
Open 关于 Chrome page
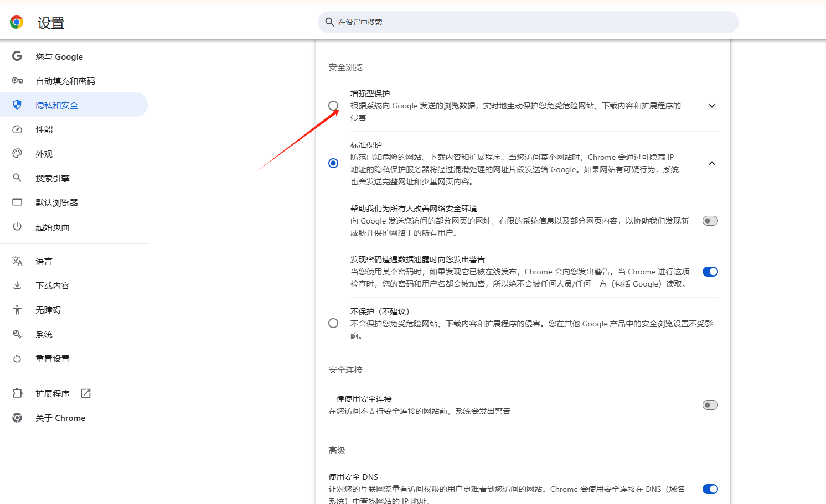point(74,418)
